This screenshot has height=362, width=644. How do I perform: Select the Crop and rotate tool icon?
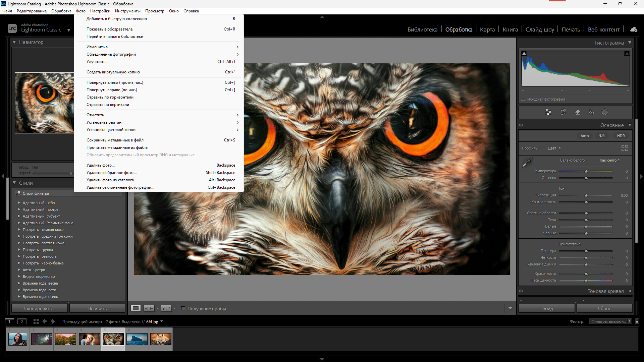point(563,112)
